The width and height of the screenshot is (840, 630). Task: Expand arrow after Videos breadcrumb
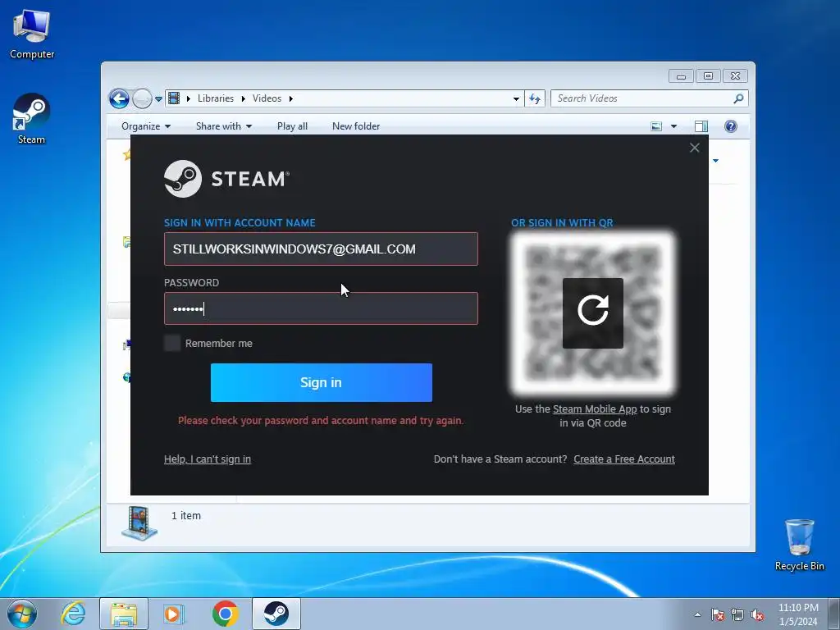[x=291, y=98]
